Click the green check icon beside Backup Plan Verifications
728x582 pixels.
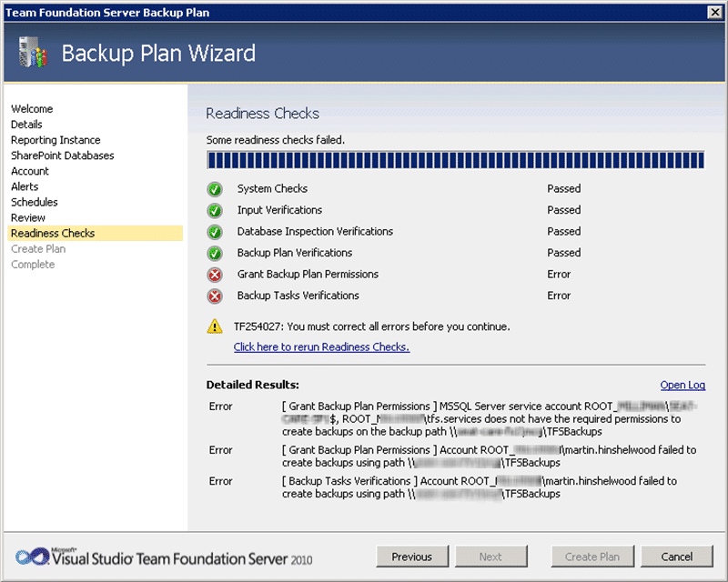click(215, 253)
